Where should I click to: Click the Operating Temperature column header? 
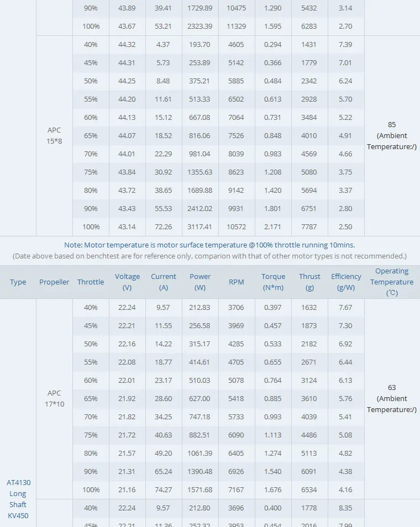tap(392, 282)
